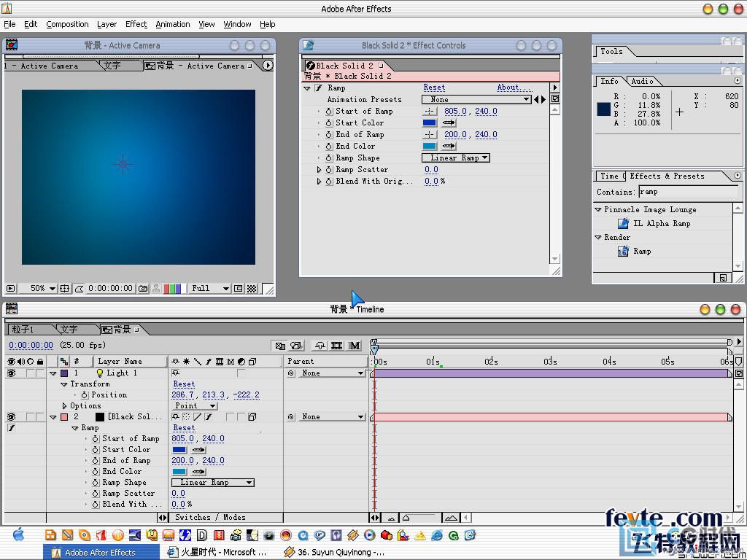The height and width of the screenshot is (560, 747).
Task: Hide Light 1 layer eye icon
Action: (x=11, y=373)
